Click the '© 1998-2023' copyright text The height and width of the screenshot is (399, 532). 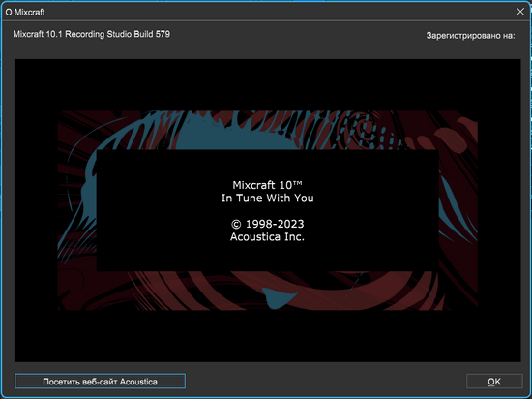point(267,224)
